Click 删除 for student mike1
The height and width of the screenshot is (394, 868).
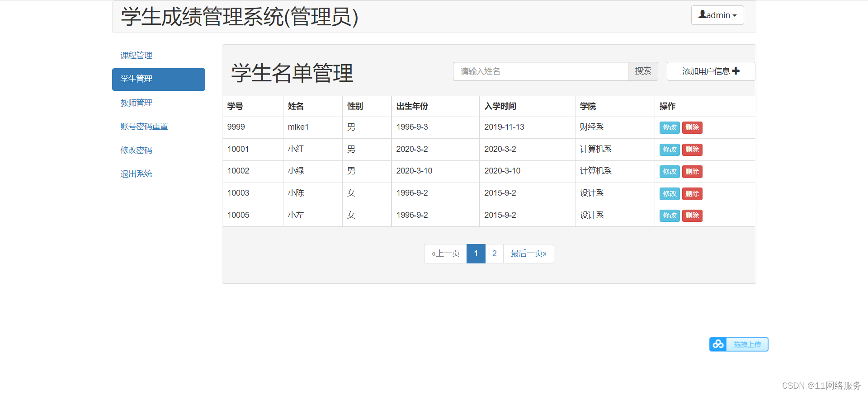pos(692,127)
